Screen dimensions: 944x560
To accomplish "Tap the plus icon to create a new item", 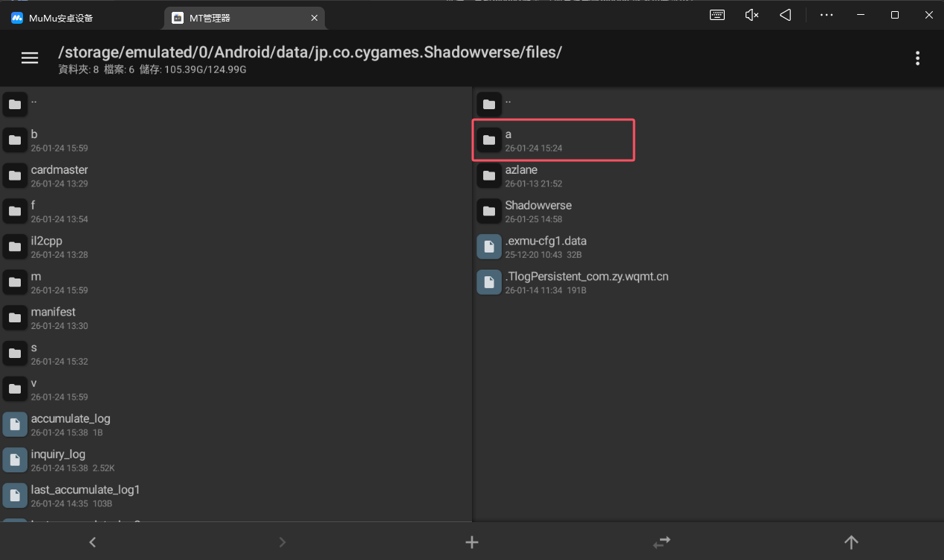I will click(471, 542).
